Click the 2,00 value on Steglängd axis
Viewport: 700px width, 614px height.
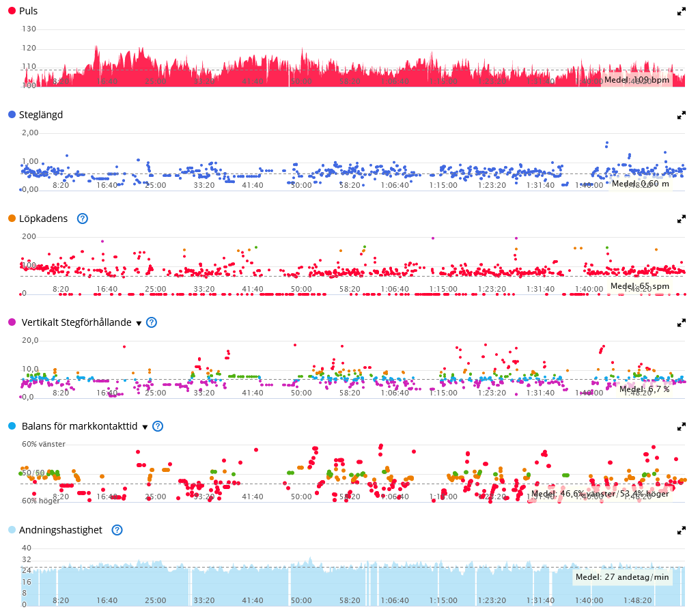(30, 132)
